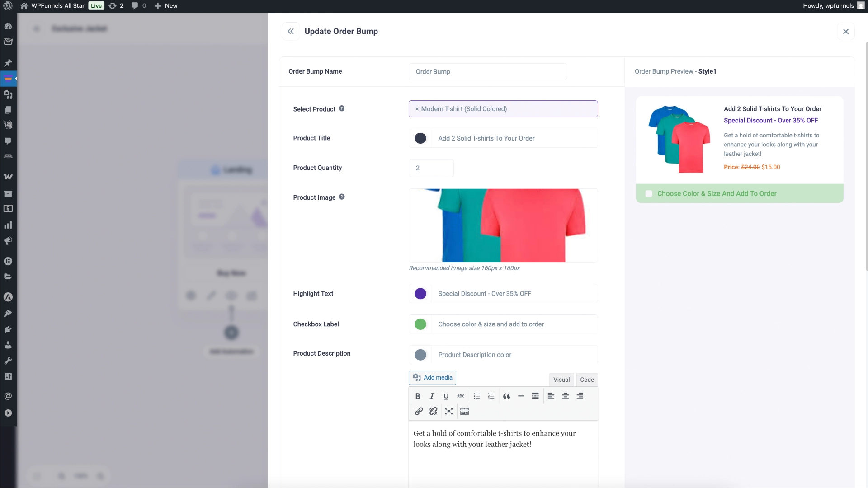Open the WordPress dashboard icon

tap(8, 26)
